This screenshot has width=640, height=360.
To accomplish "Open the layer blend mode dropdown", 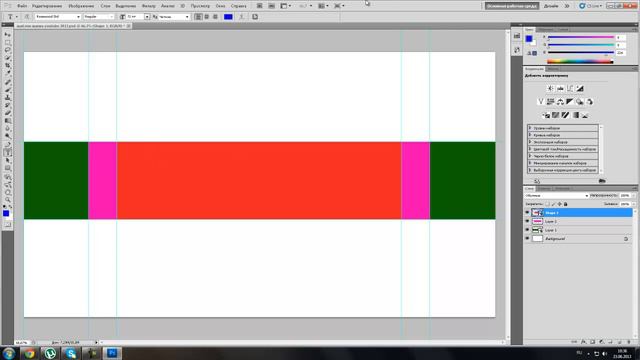I will coord(557,196).
